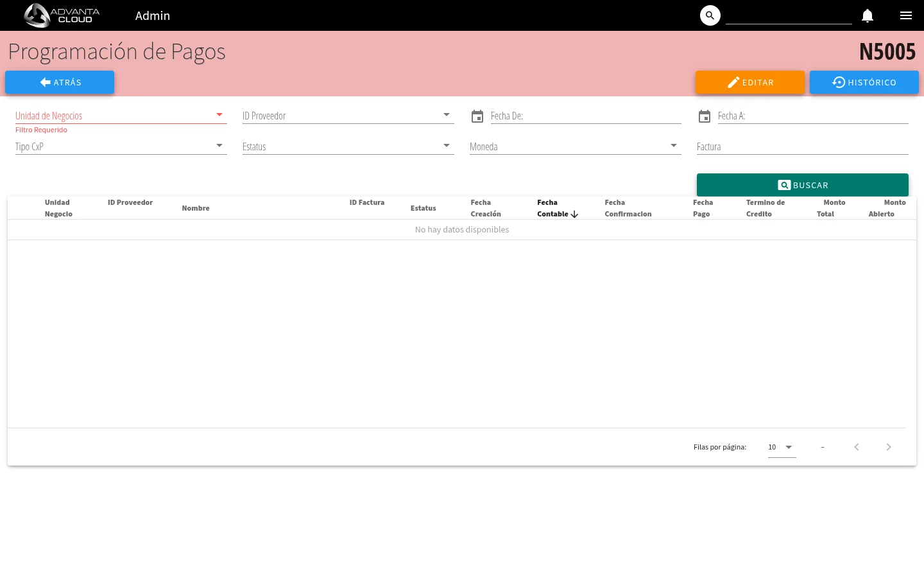Click the 'Filtro Requerido' warning text
The image size is (924, 578).
point(41,130)
